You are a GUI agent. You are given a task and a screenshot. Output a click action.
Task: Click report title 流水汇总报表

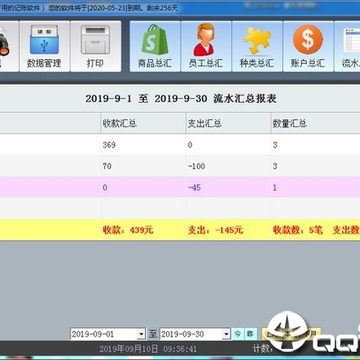[245, 99]
